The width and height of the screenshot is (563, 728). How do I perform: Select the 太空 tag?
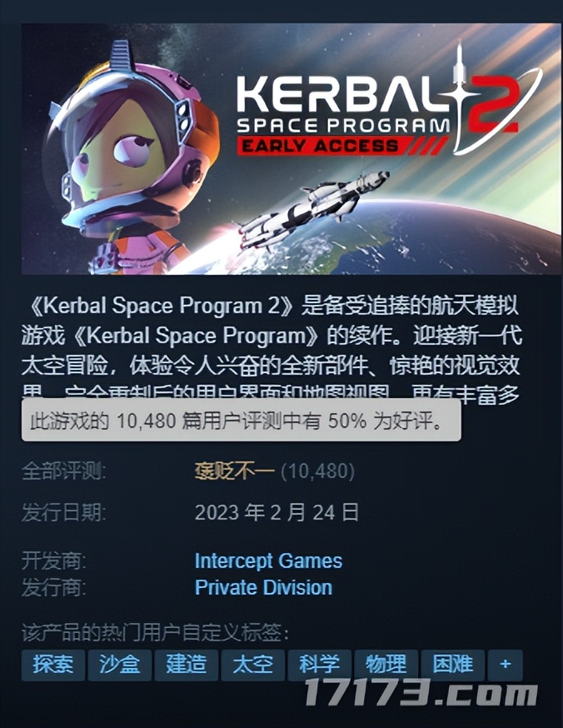click(253, 665)
